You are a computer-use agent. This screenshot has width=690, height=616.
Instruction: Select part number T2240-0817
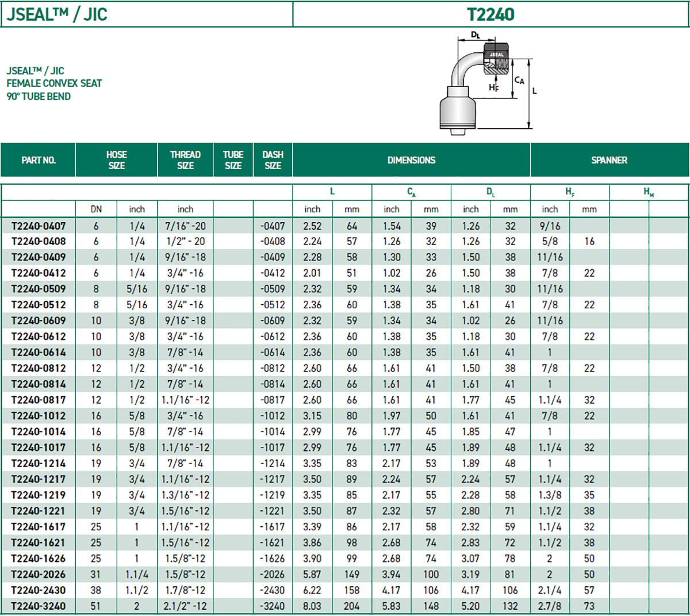(39, 400)
